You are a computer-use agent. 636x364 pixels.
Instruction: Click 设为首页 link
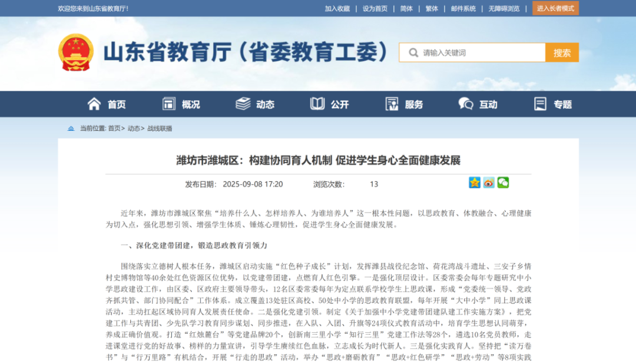tap(375, 8)
